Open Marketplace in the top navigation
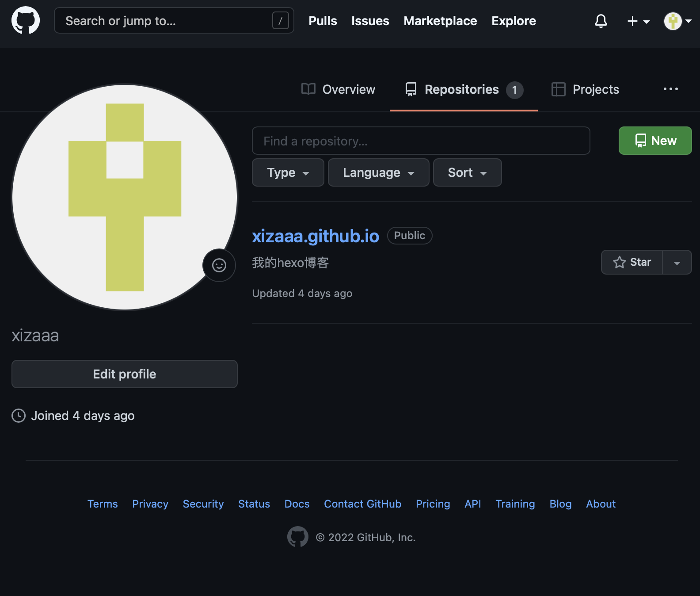 click(x=440, y=21)
